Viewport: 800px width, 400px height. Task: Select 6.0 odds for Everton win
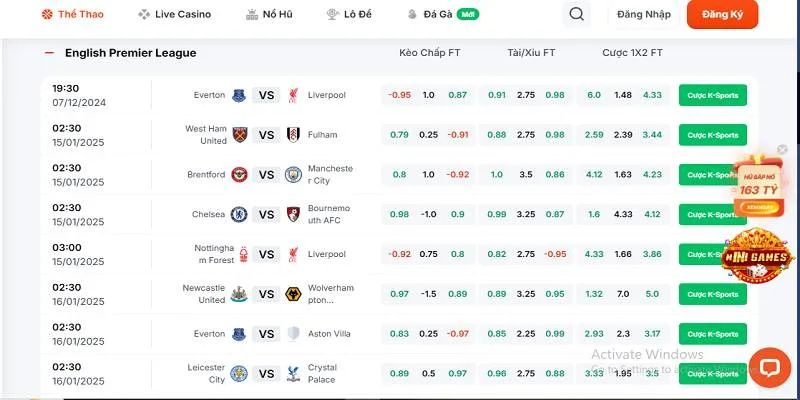click(x=594, y=95)
